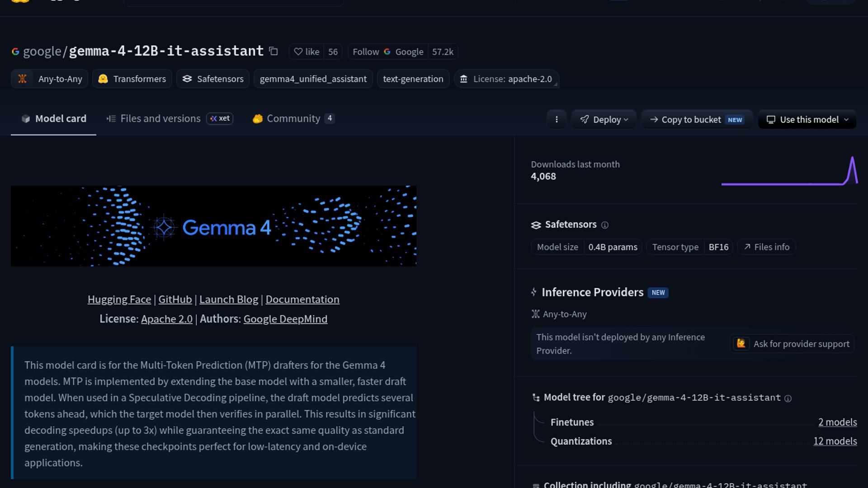The width and height of the screenshot is (868, 488).
Task: Click the heart like button
Action: pyautogui.click(x=307, y=52)
